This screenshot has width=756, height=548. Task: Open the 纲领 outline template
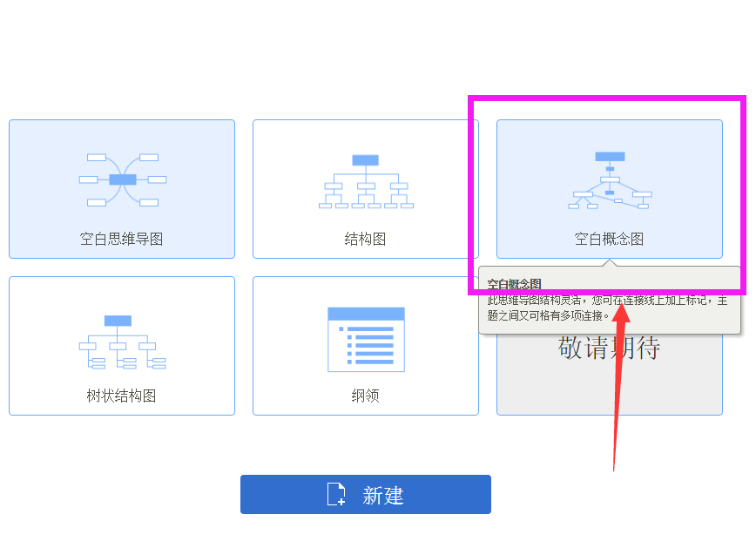365,345
